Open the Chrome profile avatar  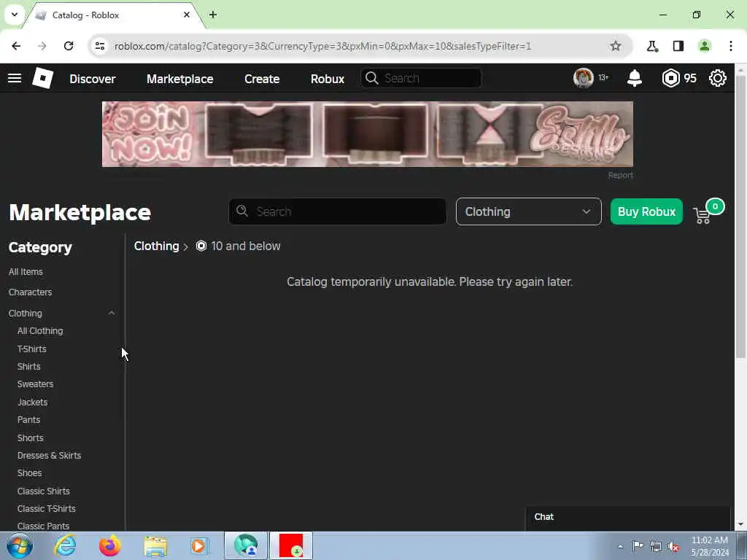pos(705,46)
